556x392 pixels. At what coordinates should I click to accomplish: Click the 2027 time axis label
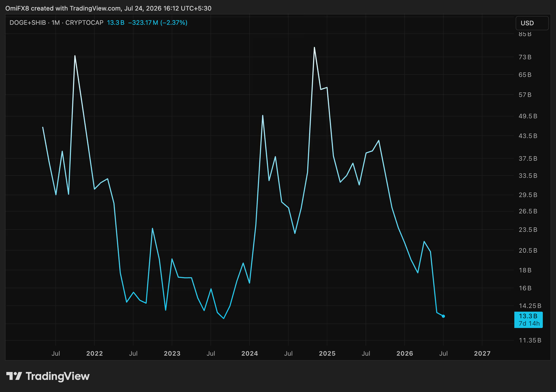pos(482,354)
